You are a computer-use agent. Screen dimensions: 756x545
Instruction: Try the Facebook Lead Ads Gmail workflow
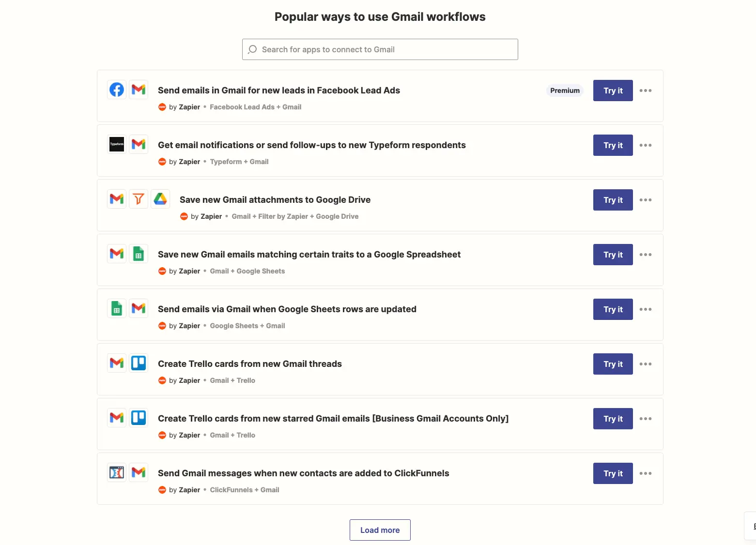tap(613, 91)
